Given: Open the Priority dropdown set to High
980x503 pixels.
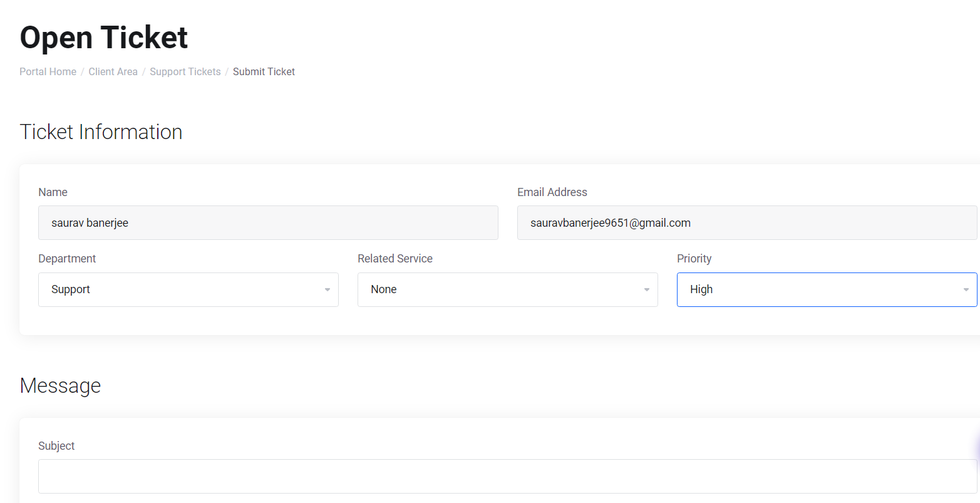Looking at the screenshot, I should [827, 289].
